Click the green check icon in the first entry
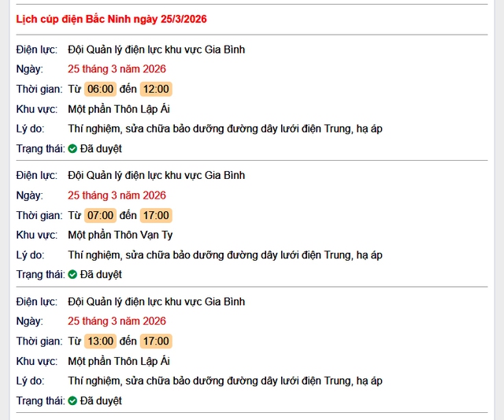 point(72,148)
